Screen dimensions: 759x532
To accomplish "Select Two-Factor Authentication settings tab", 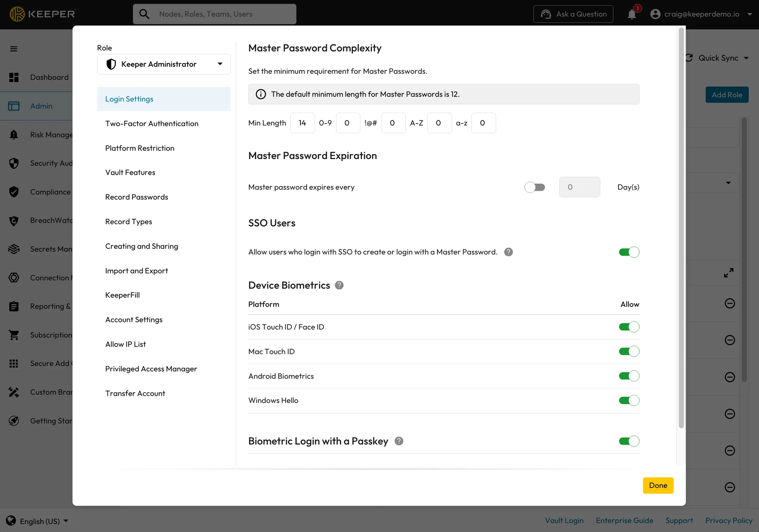I will coord(152,124).
